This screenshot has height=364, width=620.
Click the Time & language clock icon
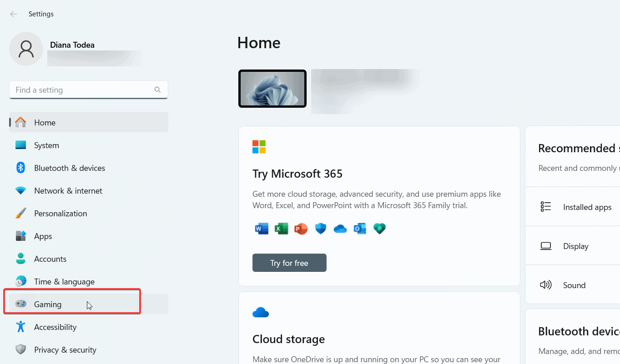(x=21, y=282)
